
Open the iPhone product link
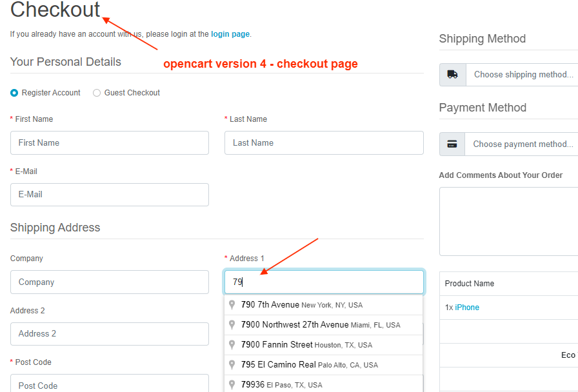coord(467,308)
